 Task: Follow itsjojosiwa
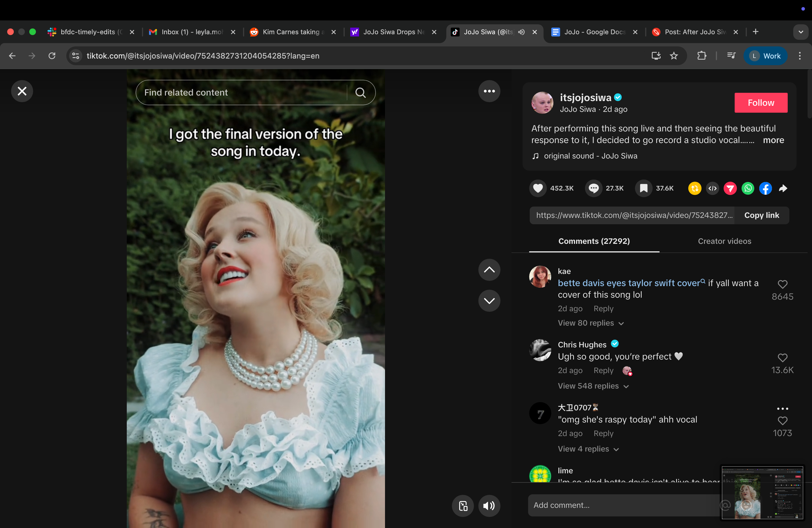point(761,103)
